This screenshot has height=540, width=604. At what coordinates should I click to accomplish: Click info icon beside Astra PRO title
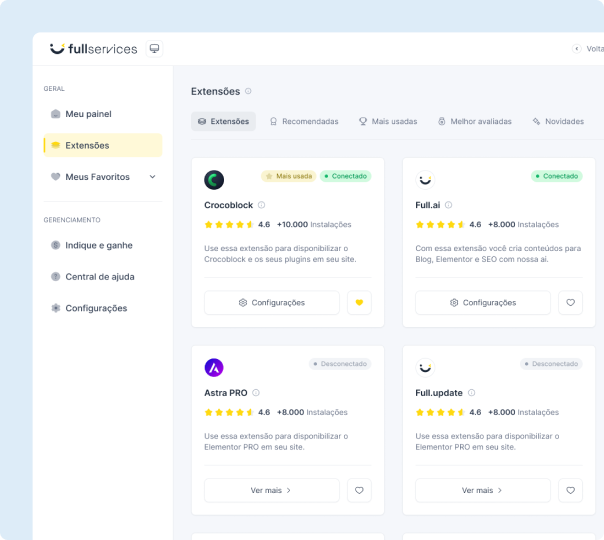pos(256,393)
